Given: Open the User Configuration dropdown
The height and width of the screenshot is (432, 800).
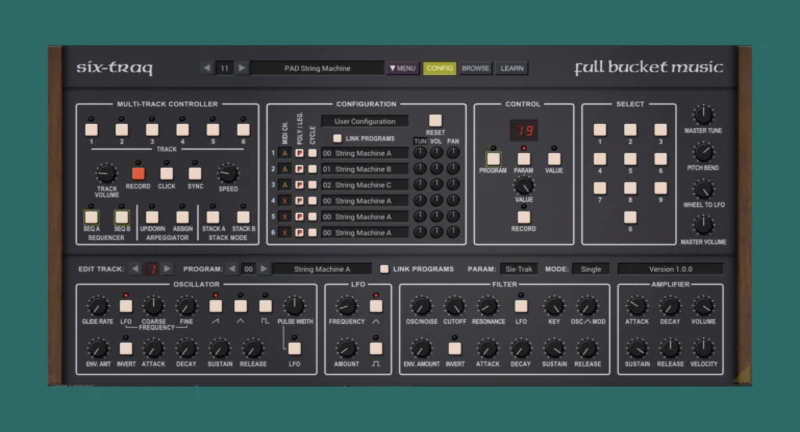Looking at the screenshot, I should point(365,121).
